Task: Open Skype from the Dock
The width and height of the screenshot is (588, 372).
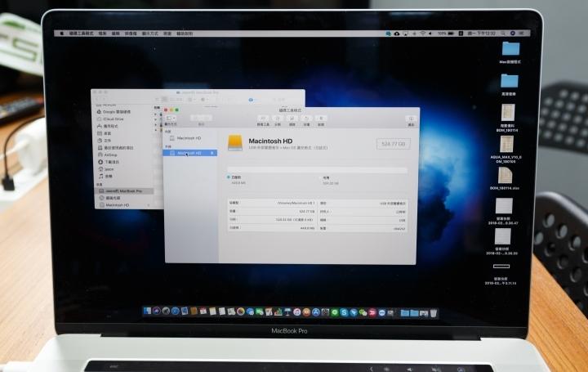Action: tap(344, 312)
